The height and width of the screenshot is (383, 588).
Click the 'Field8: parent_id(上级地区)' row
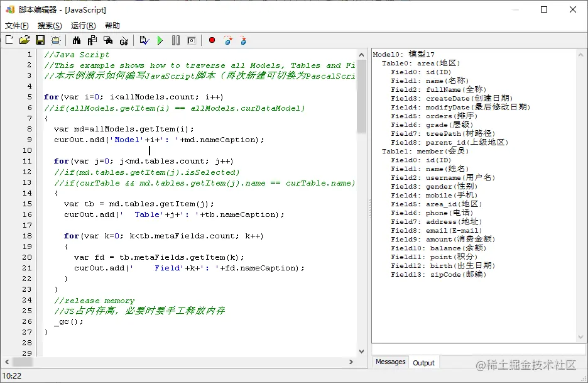coord(450,142)
